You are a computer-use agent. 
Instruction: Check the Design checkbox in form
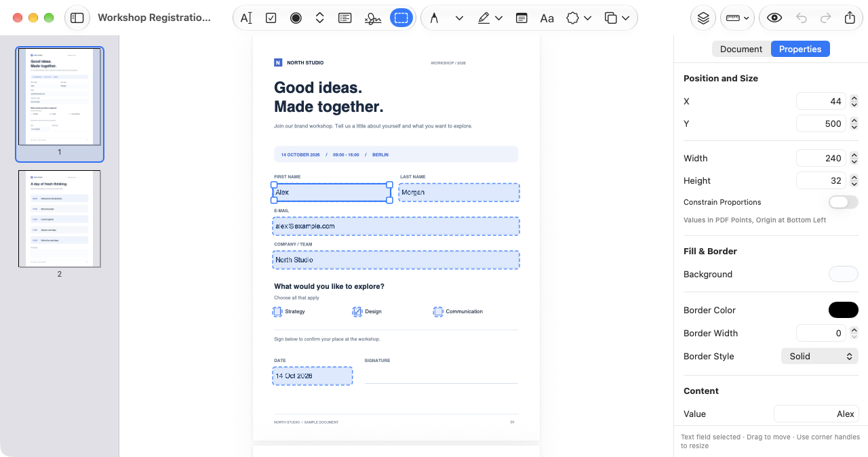[x=357, y=312]
